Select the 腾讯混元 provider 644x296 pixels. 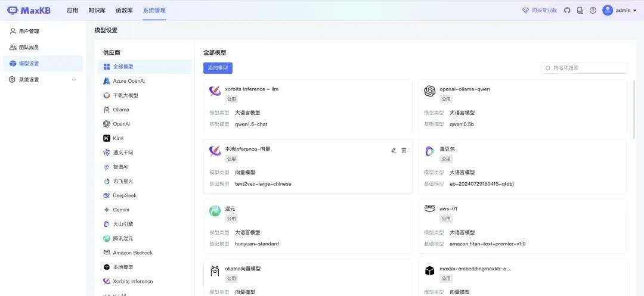click(144, 238)
